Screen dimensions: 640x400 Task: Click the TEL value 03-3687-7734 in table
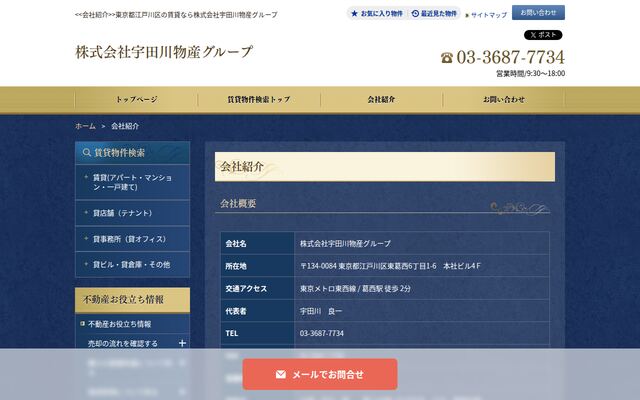pyautogui.click(x=322, y=333)
